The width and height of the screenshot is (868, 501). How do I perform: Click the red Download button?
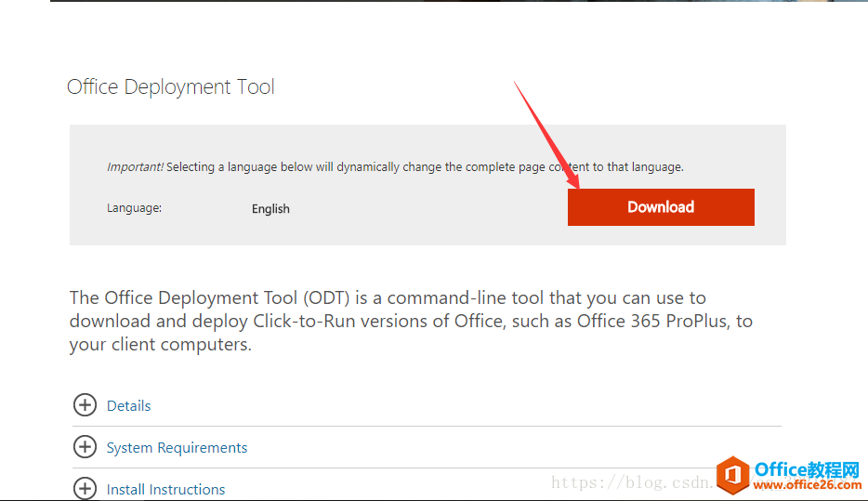pyautogui.click(x=661, y=207)
